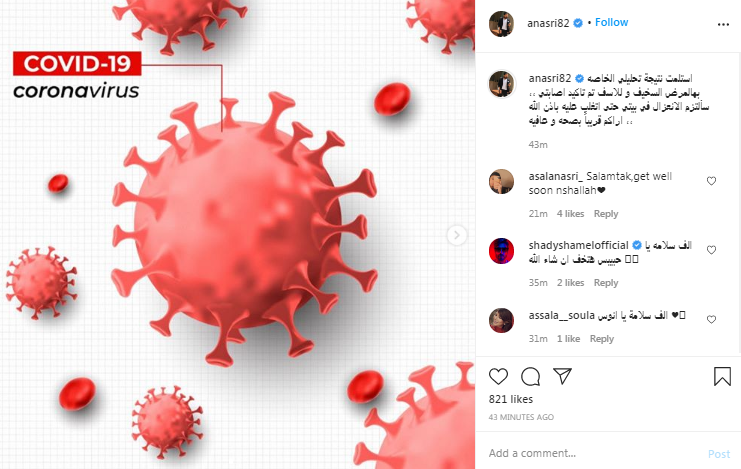Like the shadyshamelofficial comment heart
This screenshot has width=741, height=469.
point(711,250)
